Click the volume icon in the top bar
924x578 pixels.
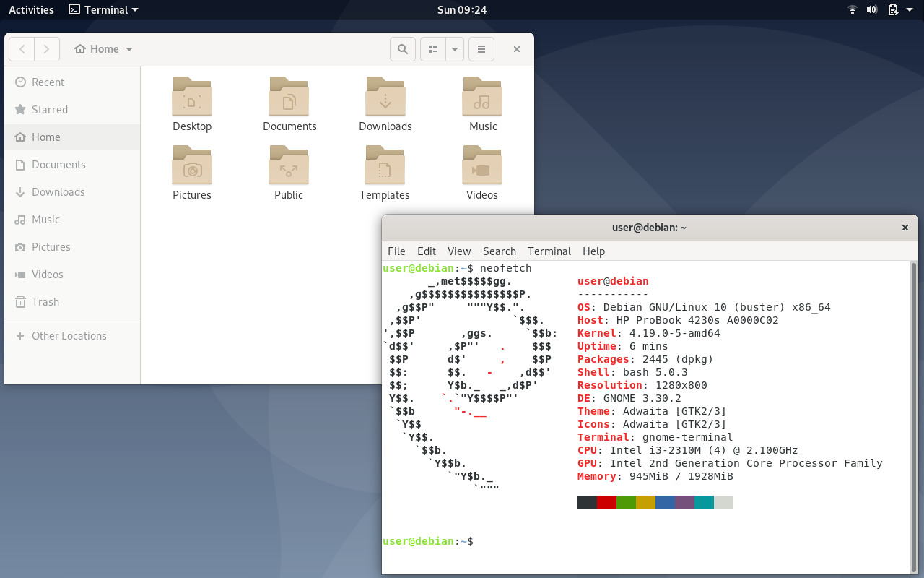coord(872,9)
